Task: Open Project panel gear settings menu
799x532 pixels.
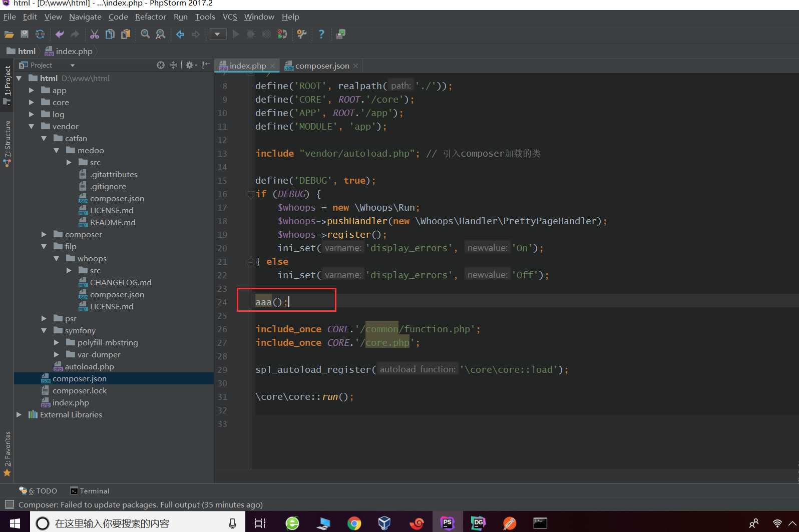Action: click(191, 65)
